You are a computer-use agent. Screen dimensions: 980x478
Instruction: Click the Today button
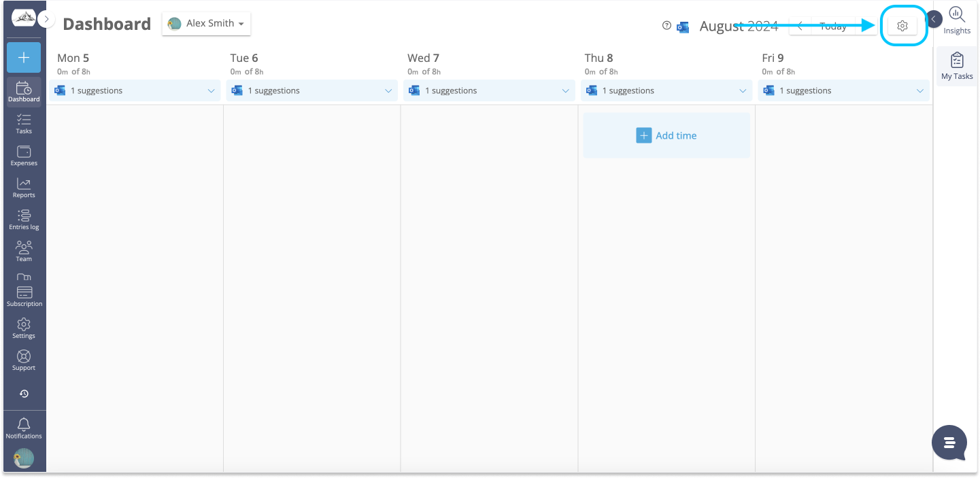[x=833, y=26]
